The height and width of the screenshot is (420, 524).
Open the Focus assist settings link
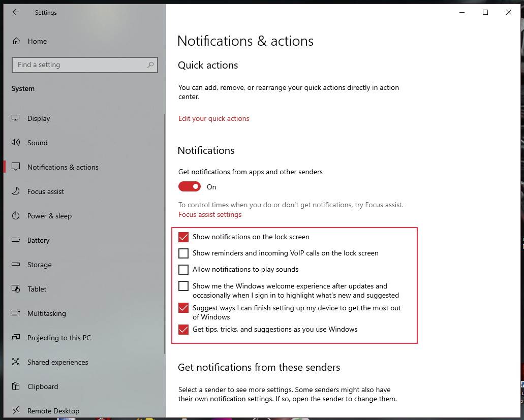[x=210, y=214]
